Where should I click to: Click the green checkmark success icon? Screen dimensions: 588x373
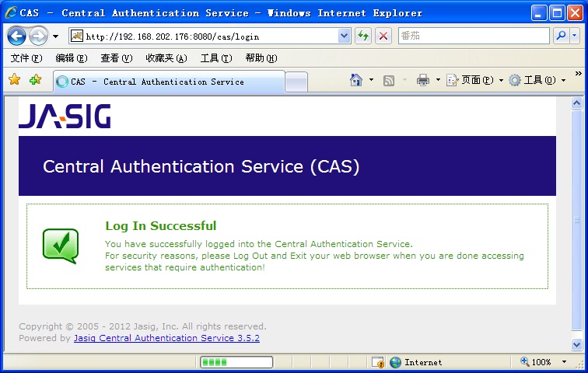tap(61, 246)
